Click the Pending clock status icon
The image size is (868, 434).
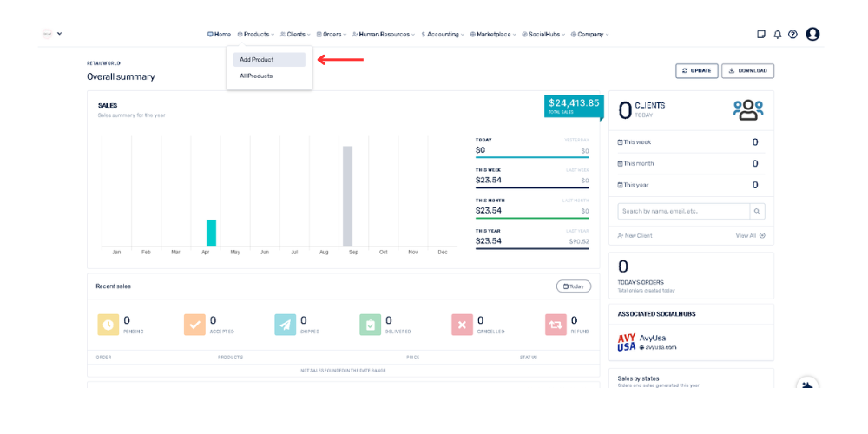point(108,325)
